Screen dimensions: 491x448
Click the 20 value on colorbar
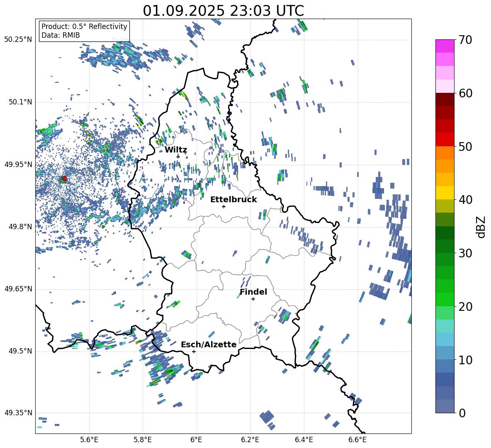coord(465,307)
